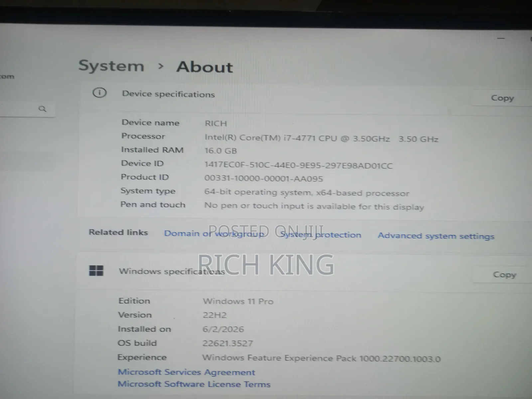Open Domain or workgroup link
Viewport: 532px width, 399px height.
[214, 233]
